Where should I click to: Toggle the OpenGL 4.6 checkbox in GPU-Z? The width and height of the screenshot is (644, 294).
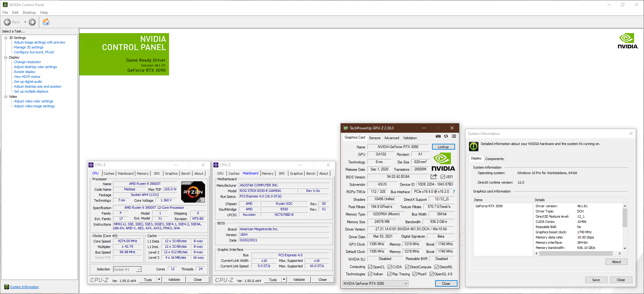click(x=431, y=274)
